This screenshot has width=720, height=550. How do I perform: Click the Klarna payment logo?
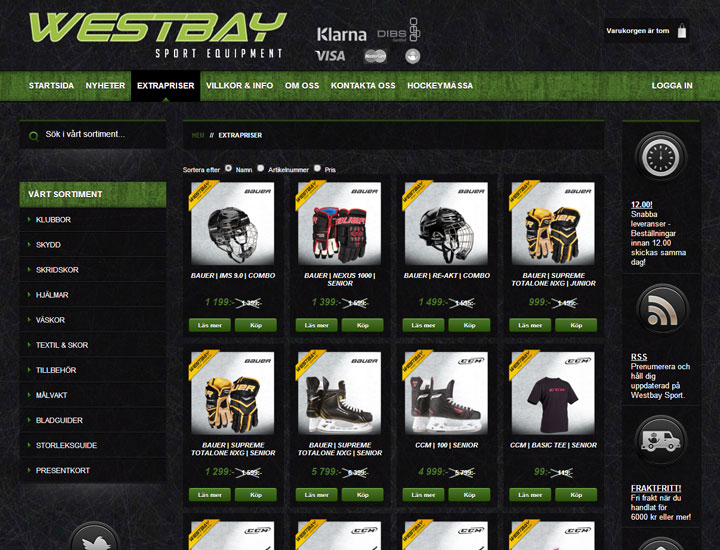342,34
